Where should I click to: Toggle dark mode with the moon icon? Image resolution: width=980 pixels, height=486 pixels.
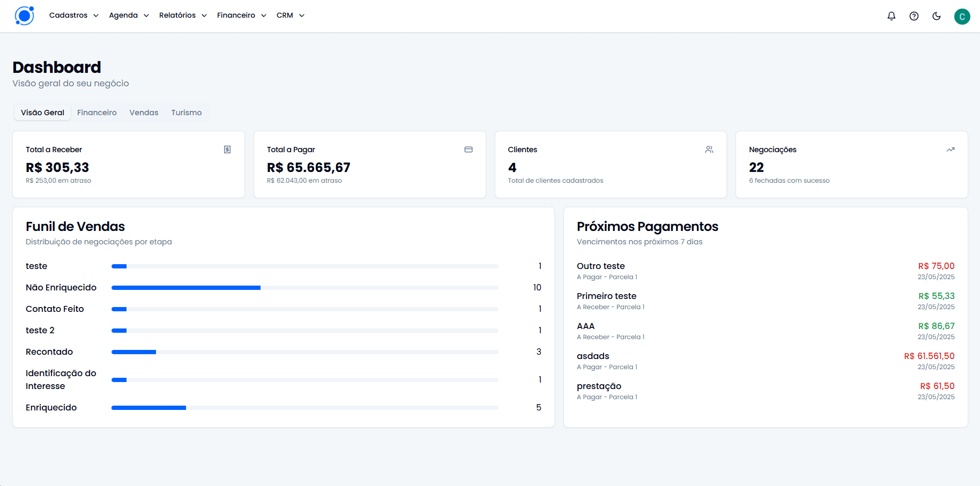(x=937, y=16)
